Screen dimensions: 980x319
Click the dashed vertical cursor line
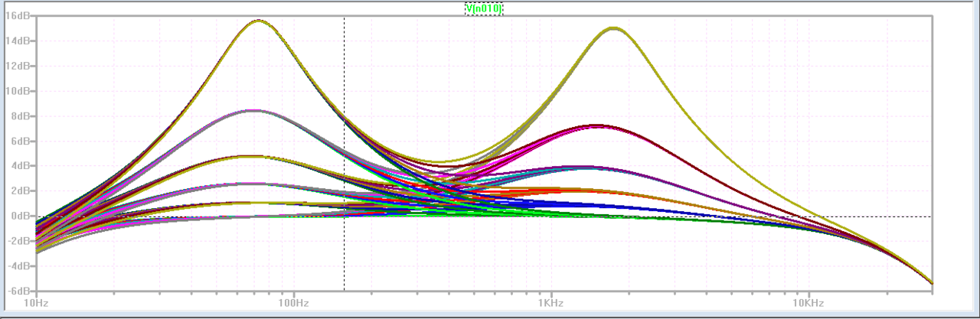point(344,252)
